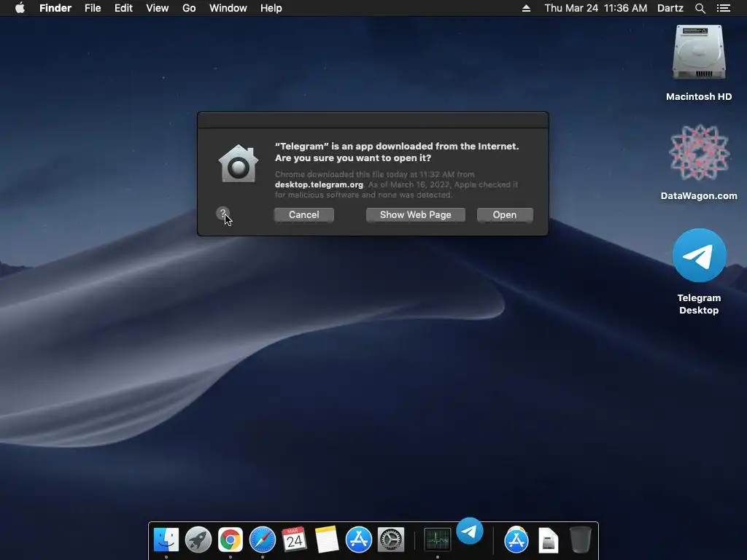The height and width of the screenshot is (560, 747).
Task: Open the Edit menu
Action: point(123,8)
